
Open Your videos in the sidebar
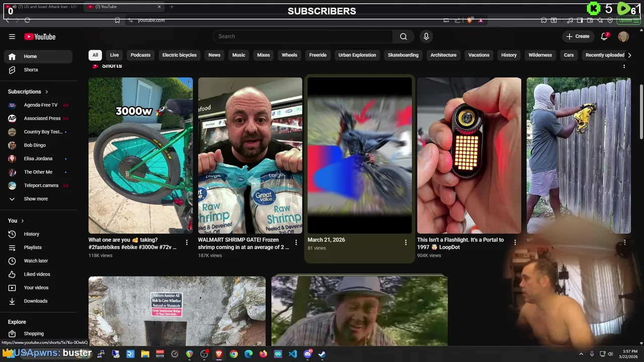[x=38, y=288]
